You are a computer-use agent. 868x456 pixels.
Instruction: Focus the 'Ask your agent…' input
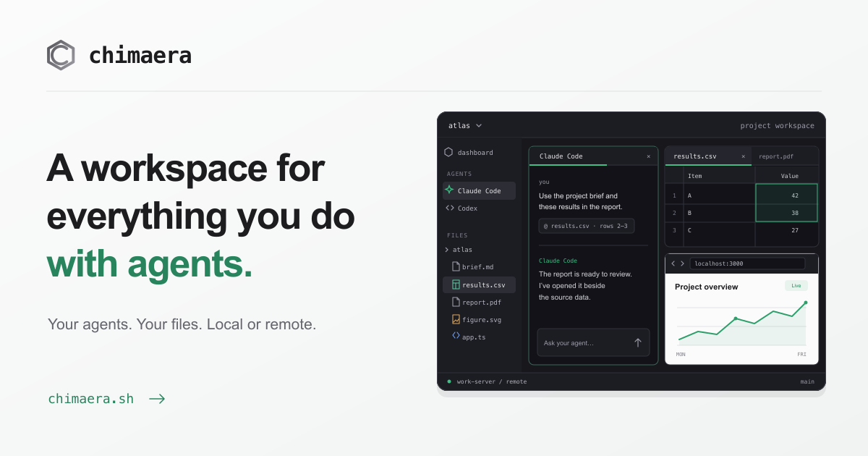click(593, 342)
